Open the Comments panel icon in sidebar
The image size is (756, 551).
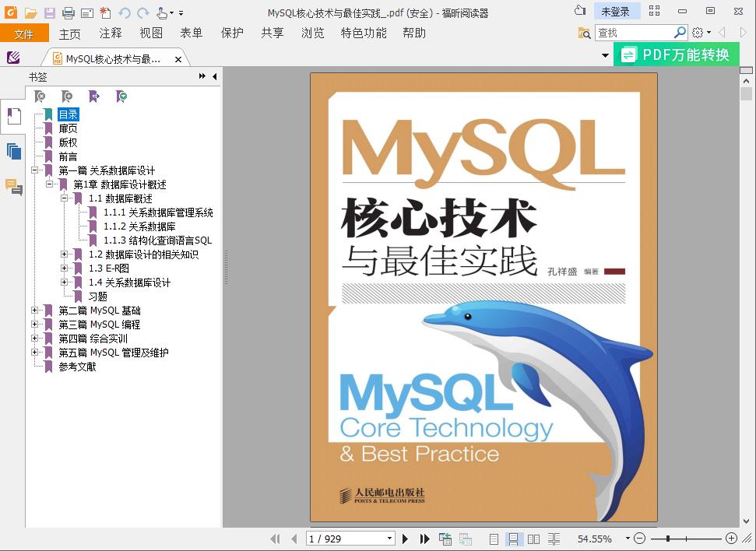click(14, 187)
